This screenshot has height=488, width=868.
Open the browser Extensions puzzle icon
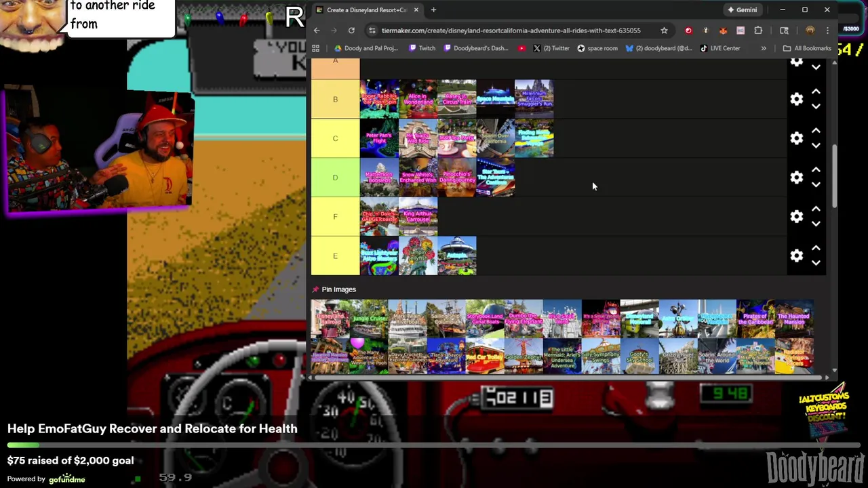758,30
